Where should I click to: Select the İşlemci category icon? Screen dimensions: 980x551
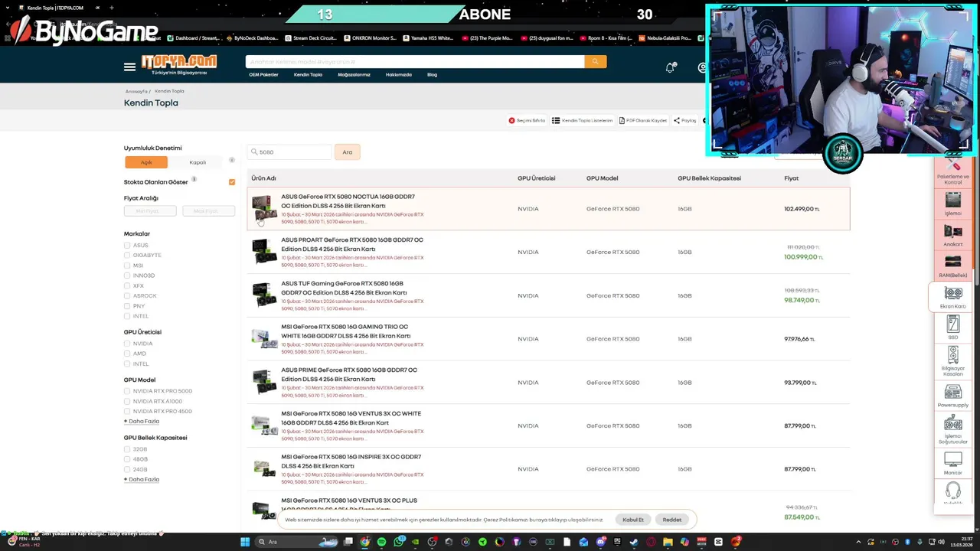click(x=953, y=203)
